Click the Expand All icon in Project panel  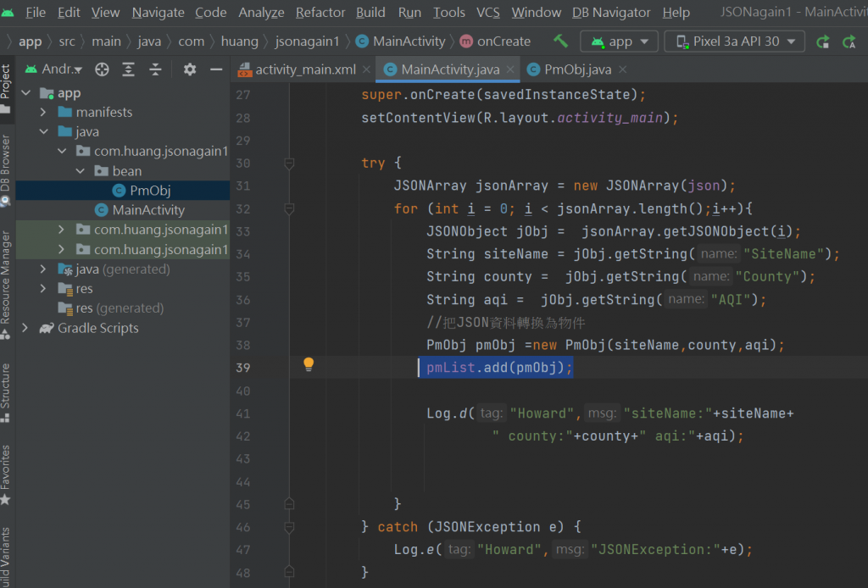[x=129, y=69]
